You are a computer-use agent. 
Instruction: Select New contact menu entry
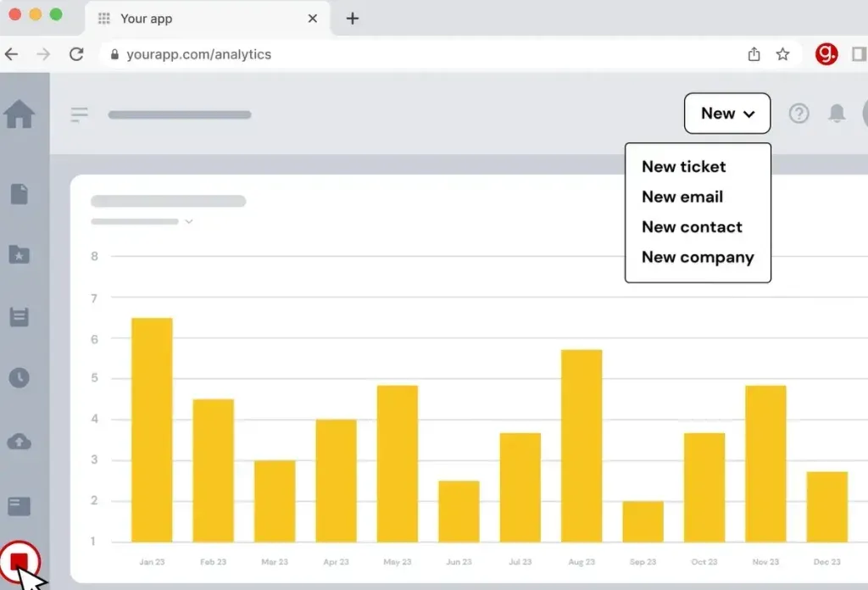tap(692, 227)
